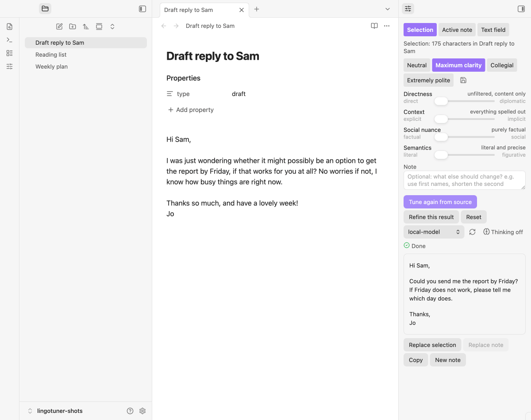Collapse the left sidebar toggle icon
The image size is (531, 420).
tap(142, 8)
